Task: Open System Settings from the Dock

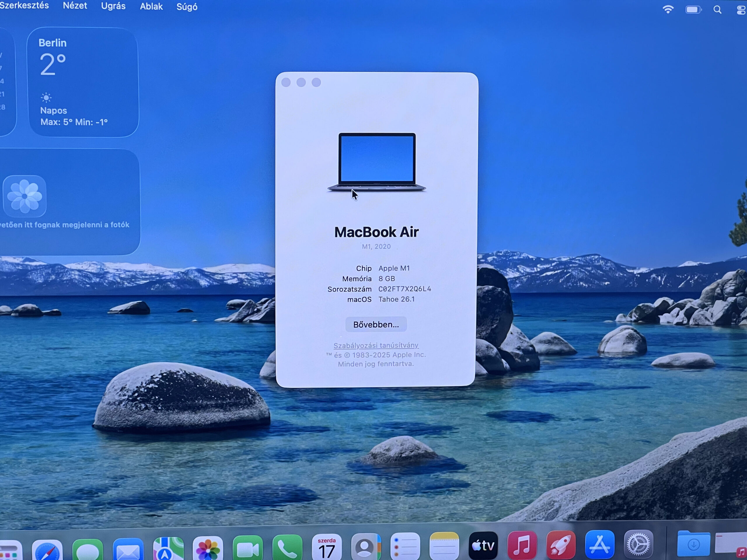Action: [640, 544]
